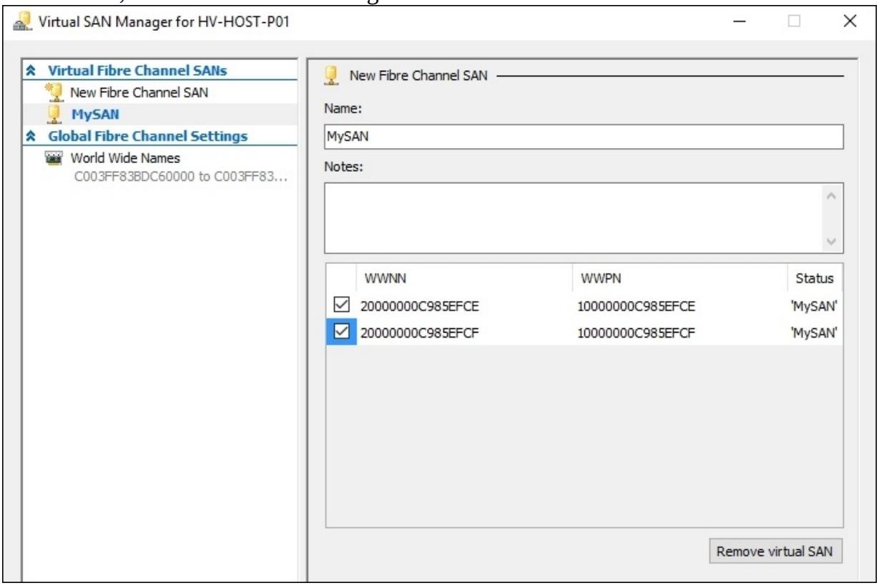Click the Status column header

(814, 278)
